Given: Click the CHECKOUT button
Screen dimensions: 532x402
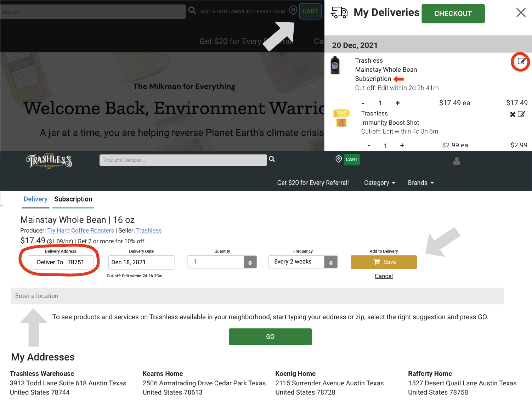Looking at the screenshot, I should (453, 13).
